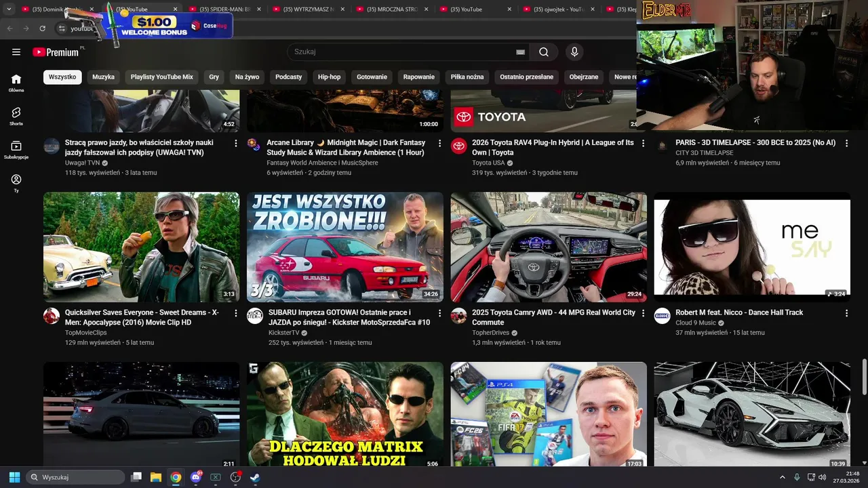The width and height of the screenshot is (868, 488).
Task: Open 2025 Toyota Camry AWD video title
Action: (553, 317)
